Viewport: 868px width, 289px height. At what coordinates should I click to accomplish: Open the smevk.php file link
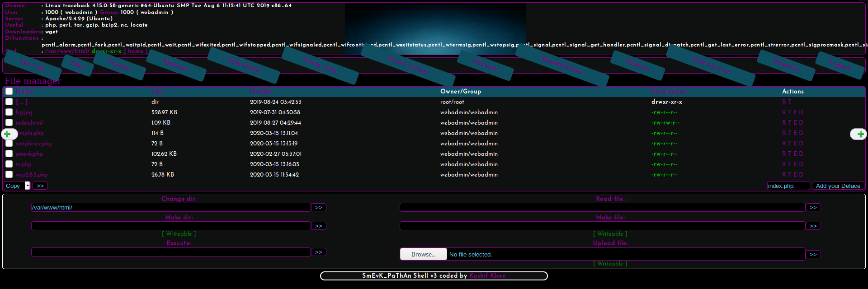pyautogui.click(x=29, y=154)
